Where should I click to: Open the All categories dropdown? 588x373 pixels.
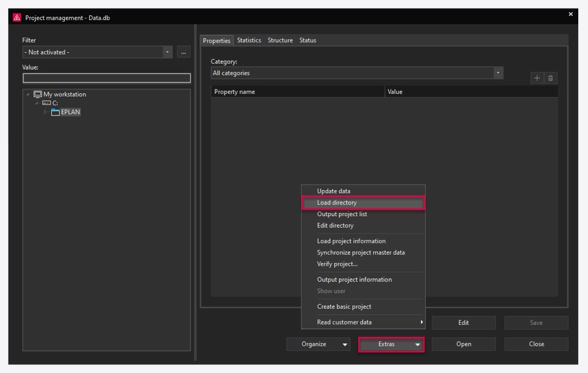(498, 73)
